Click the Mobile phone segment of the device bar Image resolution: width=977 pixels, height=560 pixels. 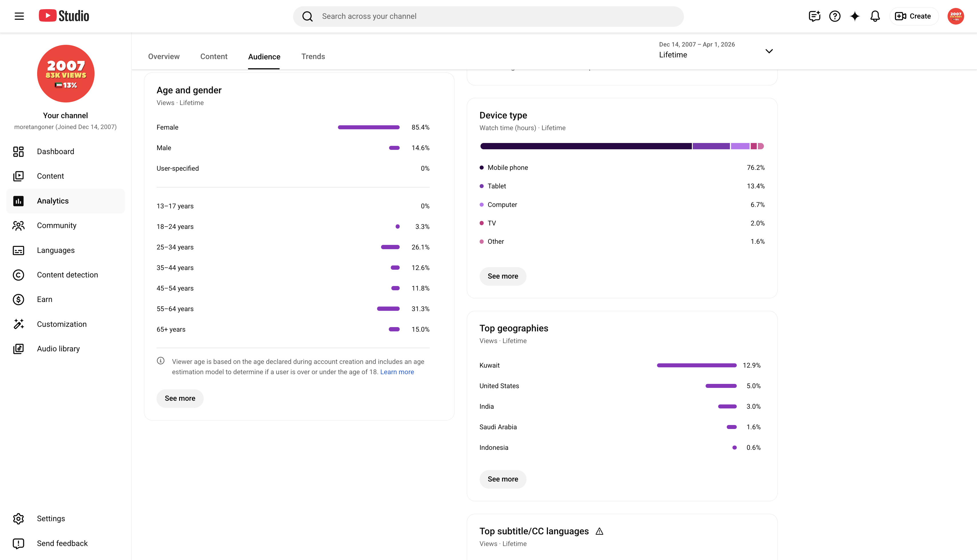pos(586,146)
